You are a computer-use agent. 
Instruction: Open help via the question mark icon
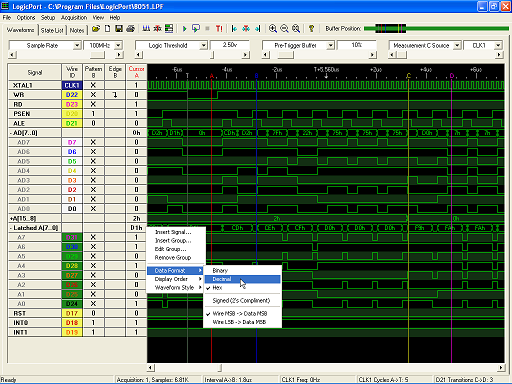311,29
